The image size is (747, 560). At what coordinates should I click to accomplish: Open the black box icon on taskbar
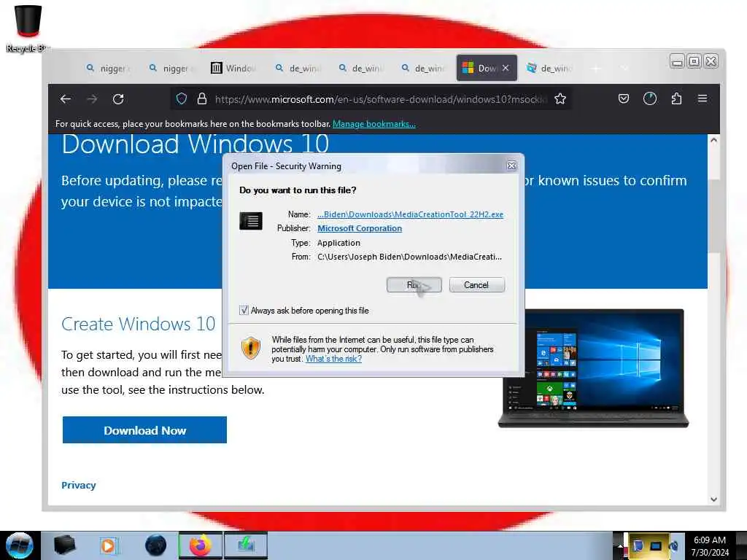point(65,545)
